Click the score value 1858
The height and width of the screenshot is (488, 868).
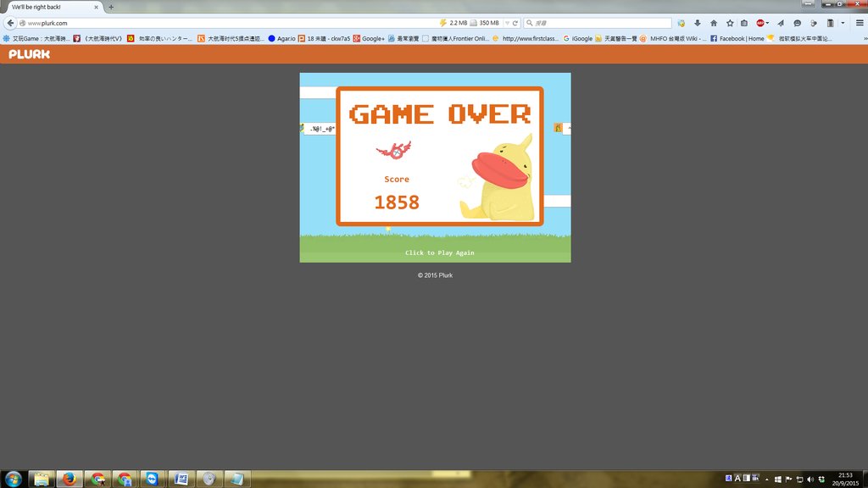point(397,202)
